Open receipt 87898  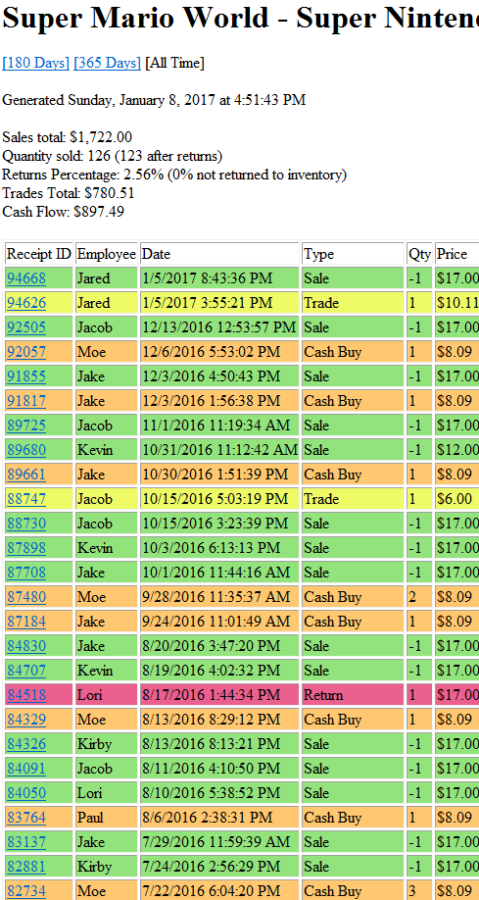coord(26,548)
